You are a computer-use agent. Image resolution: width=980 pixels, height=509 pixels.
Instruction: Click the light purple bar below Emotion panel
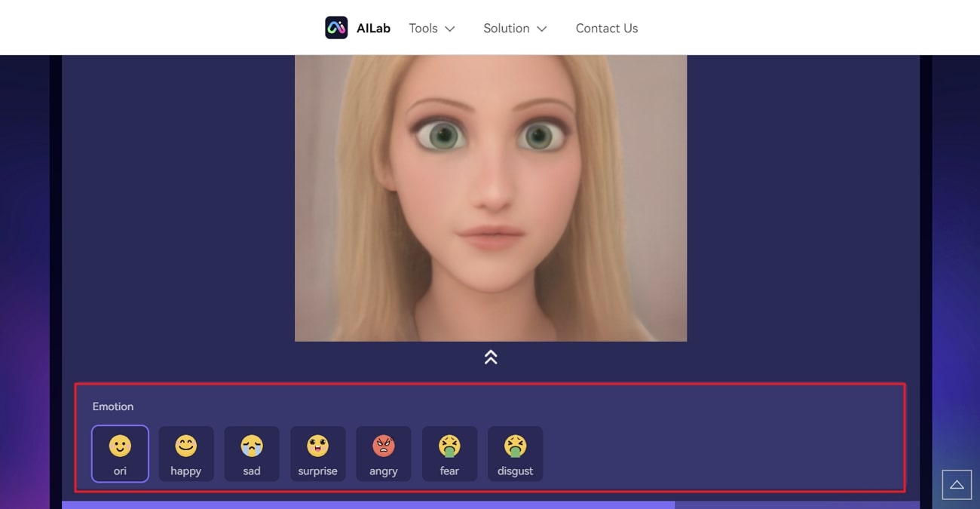coord(368,504)
